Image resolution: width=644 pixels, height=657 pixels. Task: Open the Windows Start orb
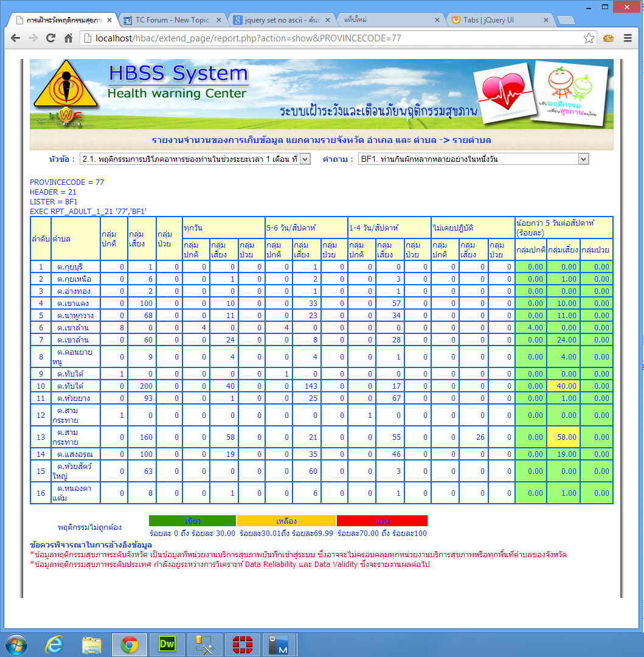click(16, 644)
